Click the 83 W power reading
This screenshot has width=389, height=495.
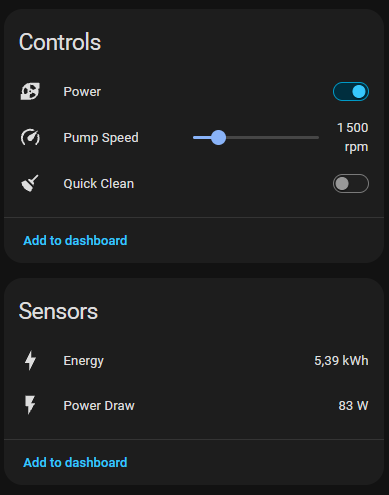click(x=353, y=406)
